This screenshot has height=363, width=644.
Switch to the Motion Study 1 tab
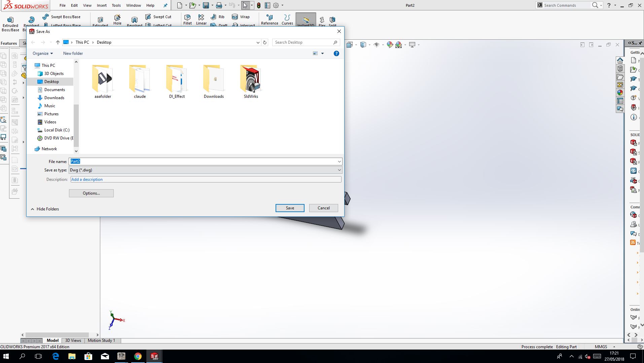click(101, 340)
